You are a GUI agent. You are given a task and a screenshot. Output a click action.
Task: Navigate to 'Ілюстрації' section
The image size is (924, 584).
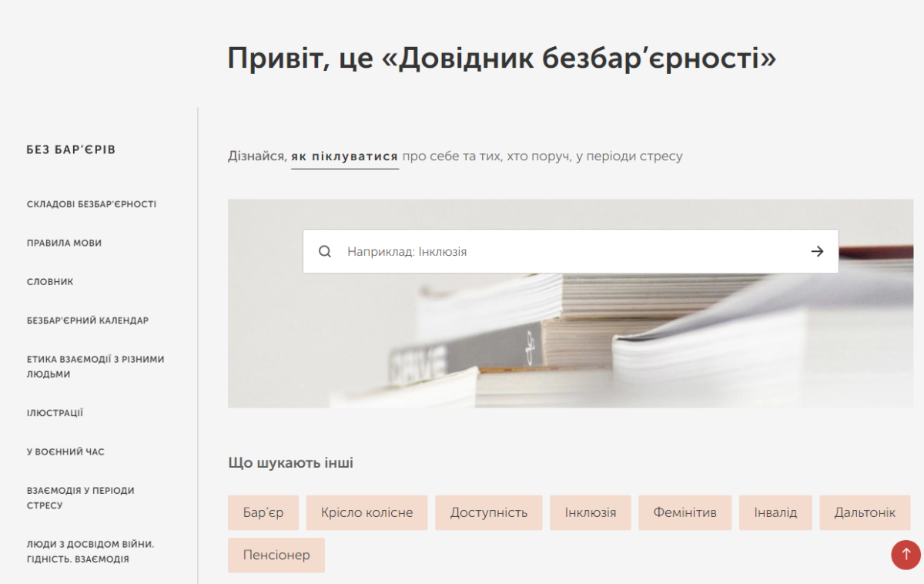tap(55, 413)
